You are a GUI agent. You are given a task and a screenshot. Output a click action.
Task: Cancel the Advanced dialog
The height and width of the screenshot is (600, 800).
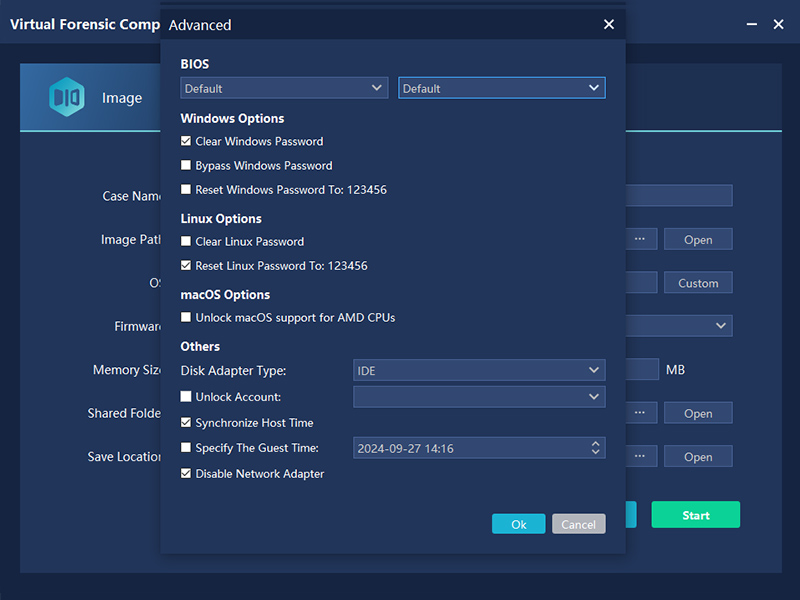[579, 524]
